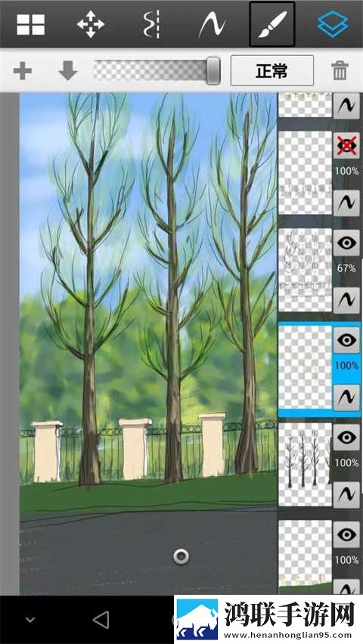This screenshot has height=644, width=363.
Task: Hide the selected blue-highlighted layer
Action: [x=346, y=340]
